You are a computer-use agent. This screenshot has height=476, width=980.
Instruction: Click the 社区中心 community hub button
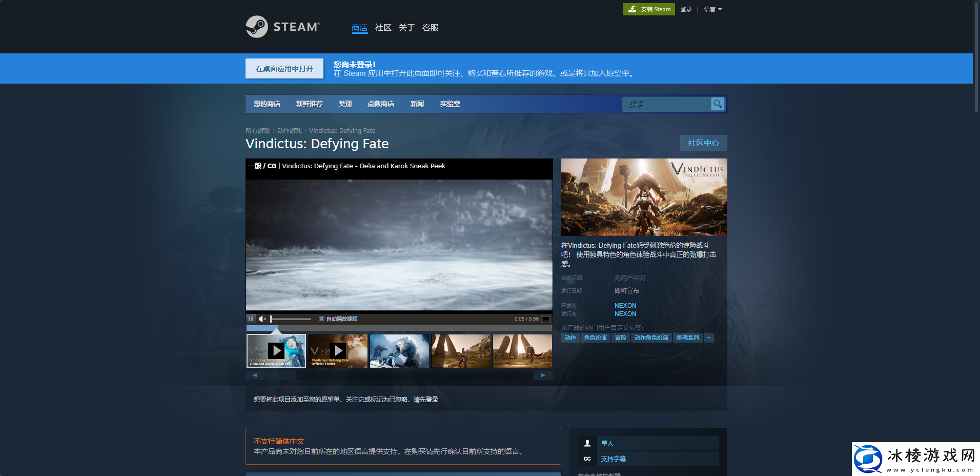703,143
